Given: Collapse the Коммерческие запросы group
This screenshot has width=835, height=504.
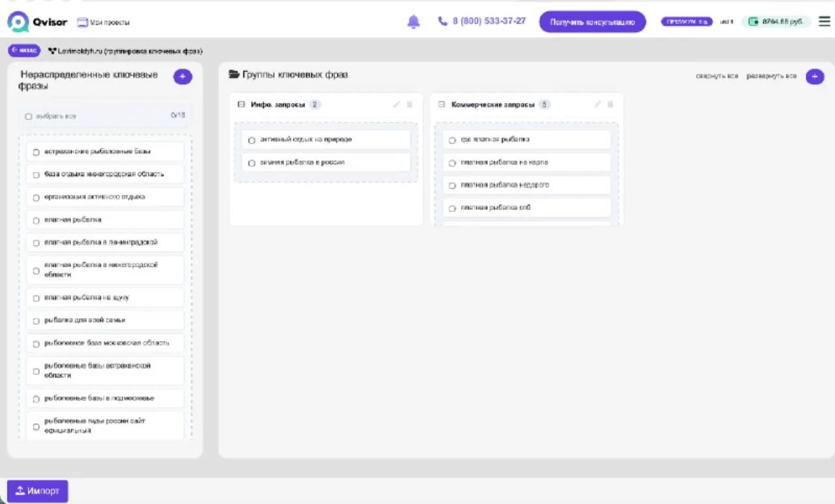Looking at the screenshot, I should (x=442, y=104).
